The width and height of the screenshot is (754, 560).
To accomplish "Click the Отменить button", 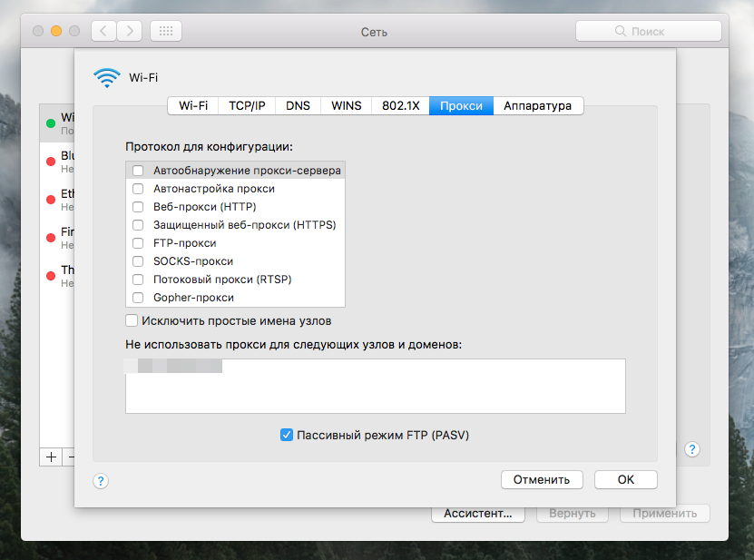I will 542,479.
